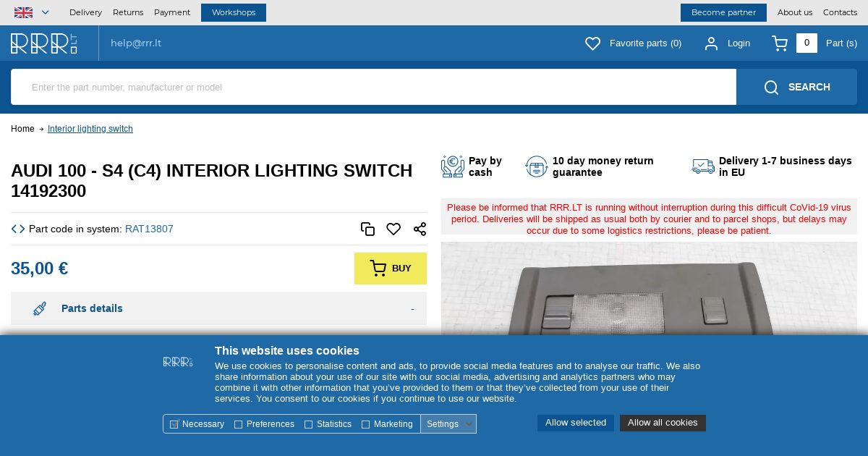Open the About us page
Image resolution: width=868 pixels, height=456 pixels.
point(795,12)
